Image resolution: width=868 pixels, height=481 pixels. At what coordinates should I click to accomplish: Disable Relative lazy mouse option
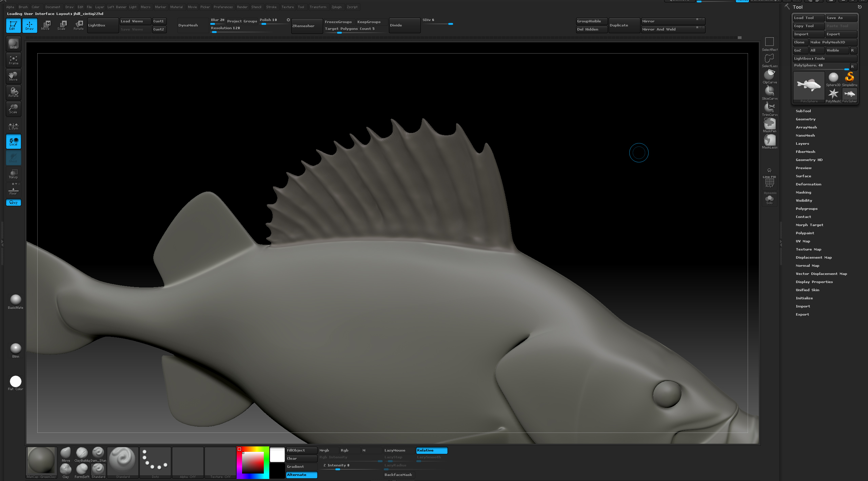click(432, 450)
